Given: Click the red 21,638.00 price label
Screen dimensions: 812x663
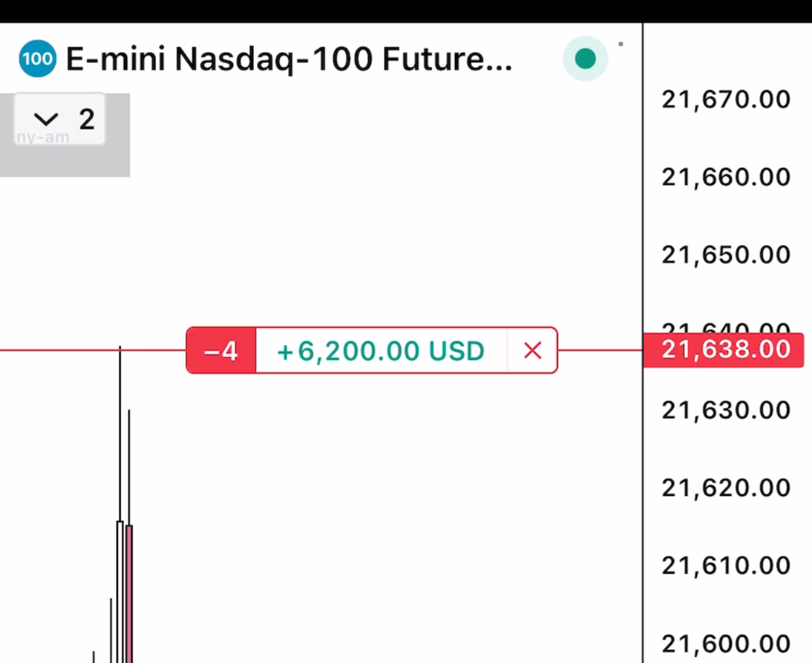Looking at the screenshot, I should (x=724, y=350).
